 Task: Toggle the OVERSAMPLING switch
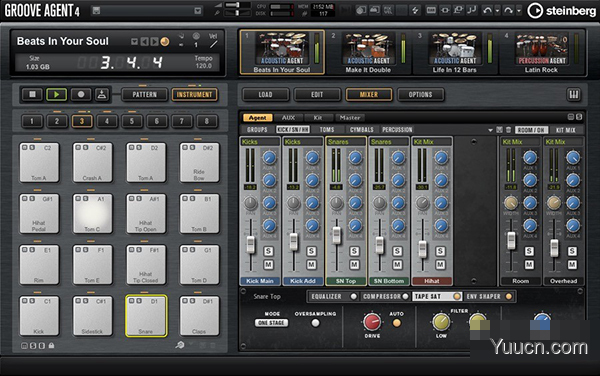(315, 323)
